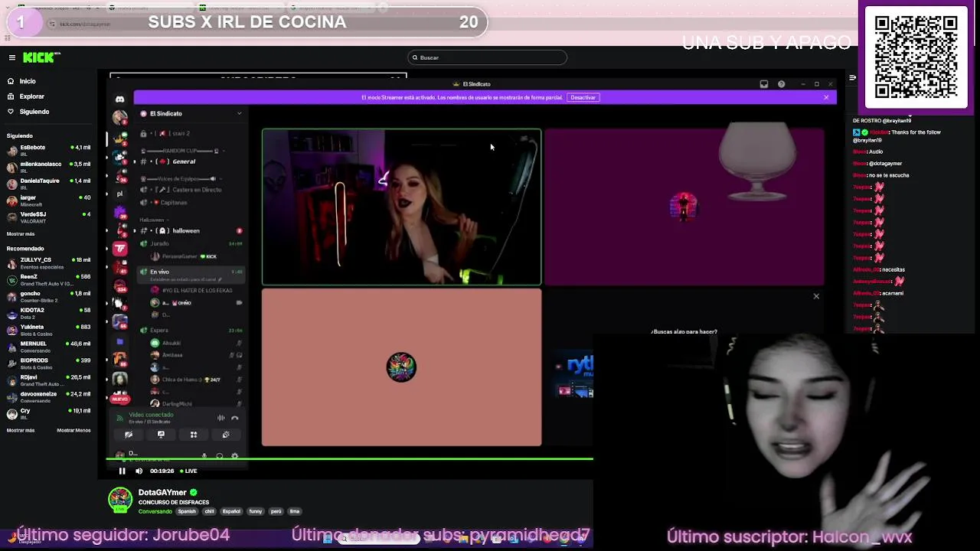
Task: Open followed channel EsBebote
Action: tap(48, 149)
